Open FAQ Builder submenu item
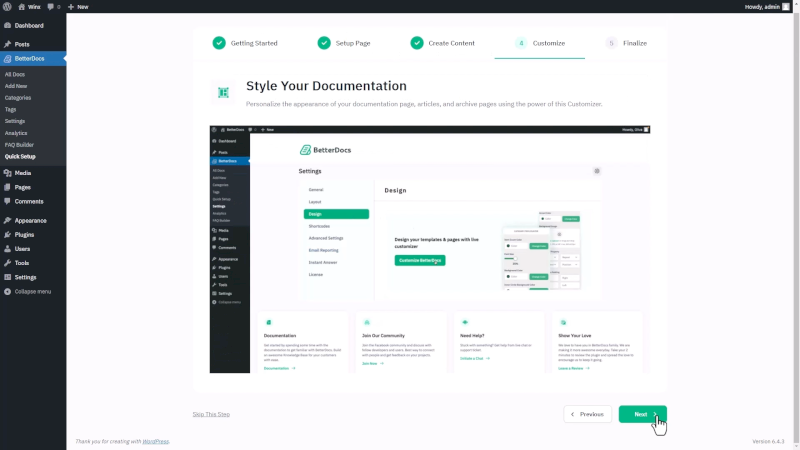Viewport: 800px width, 450px height. click(19, 145)
